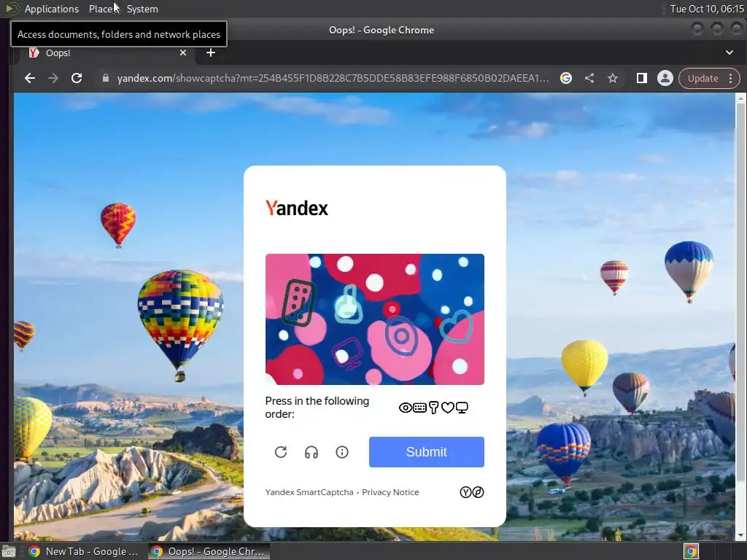The width and height of the screenshot is (747, 560).
Task: Open the Places menu
Action: [101, 9]
